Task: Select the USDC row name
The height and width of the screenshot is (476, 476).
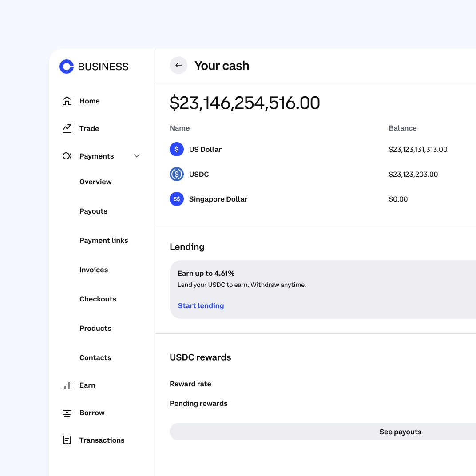Action: [199, 174]
